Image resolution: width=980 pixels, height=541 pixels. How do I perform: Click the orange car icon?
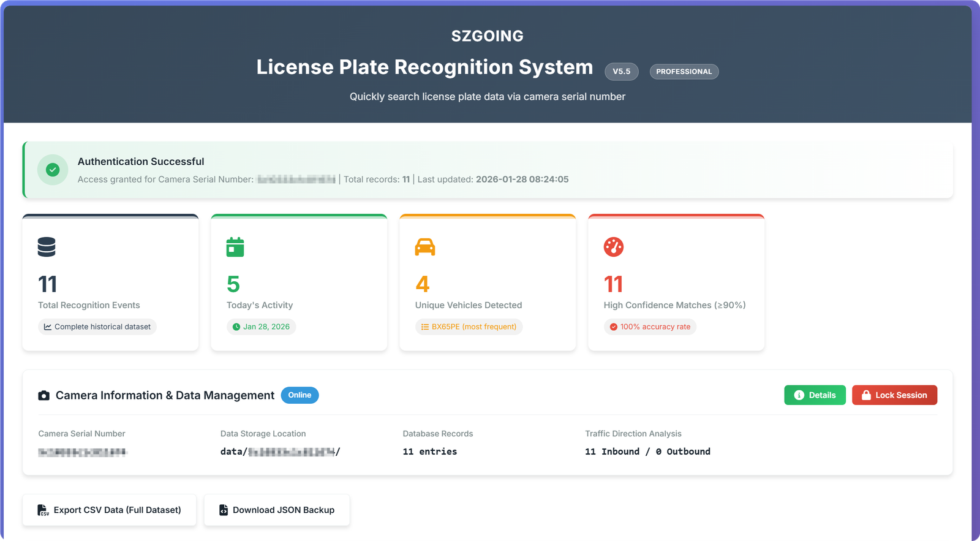[424, 247]
